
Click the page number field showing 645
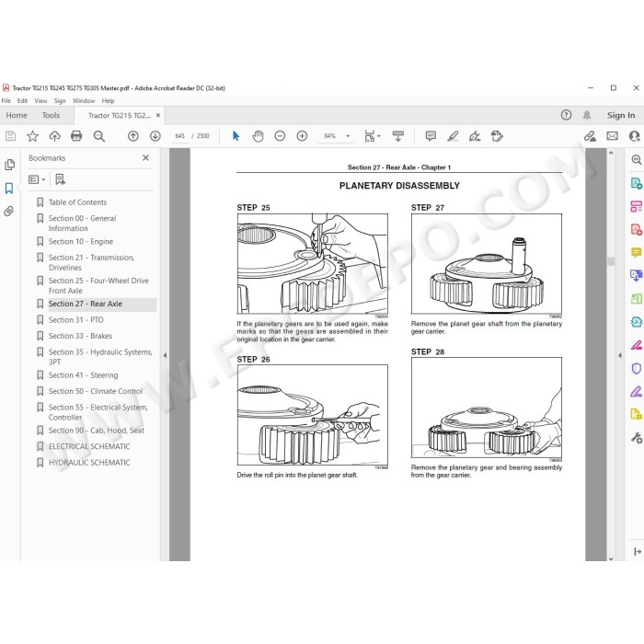point(179,136)
